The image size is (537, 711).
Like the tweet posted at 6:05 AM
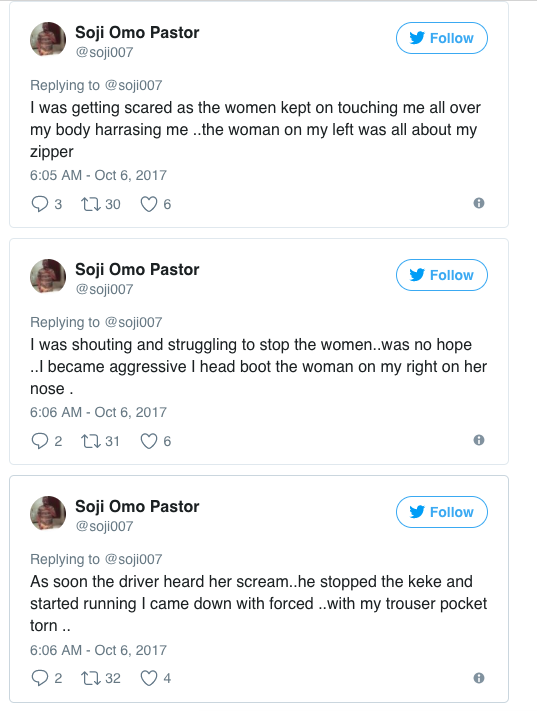tap(149, 204)
